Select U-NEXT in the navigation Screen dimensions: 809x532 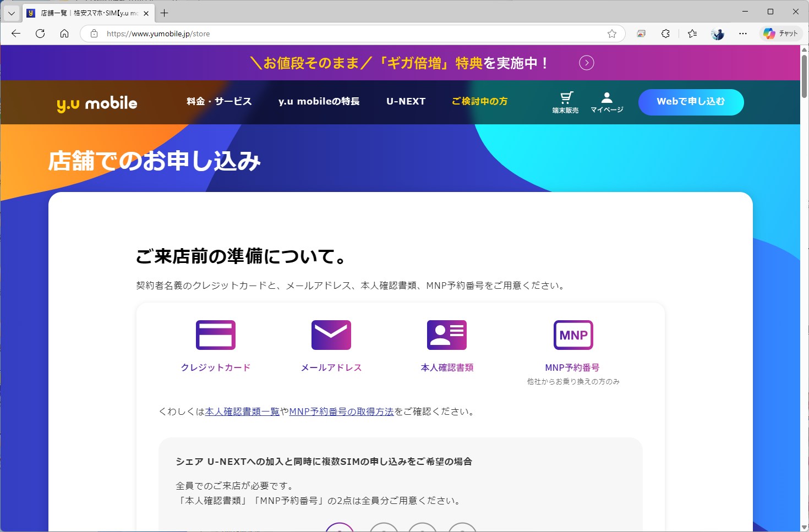pyautogui.click(x=406, y=101)
